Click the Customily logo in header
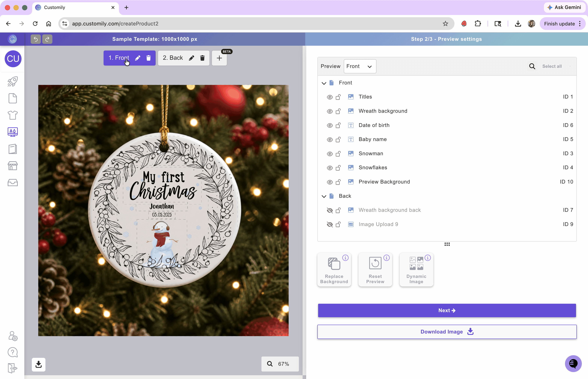Image resolution: width=588 pixels, height=379 pixels. coord(12,39)
